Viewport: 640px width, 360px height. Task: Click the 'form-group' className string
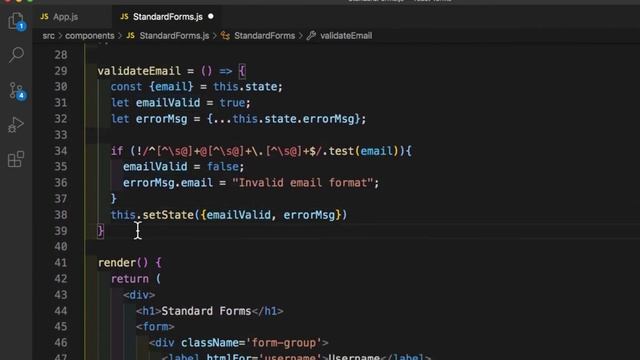pyautogui.click(x=284, y=343)
